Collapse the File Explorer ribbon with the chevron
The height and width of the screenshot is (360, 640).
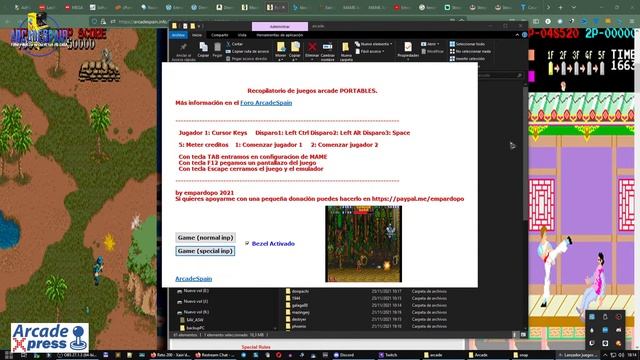(x=517, y=35)
